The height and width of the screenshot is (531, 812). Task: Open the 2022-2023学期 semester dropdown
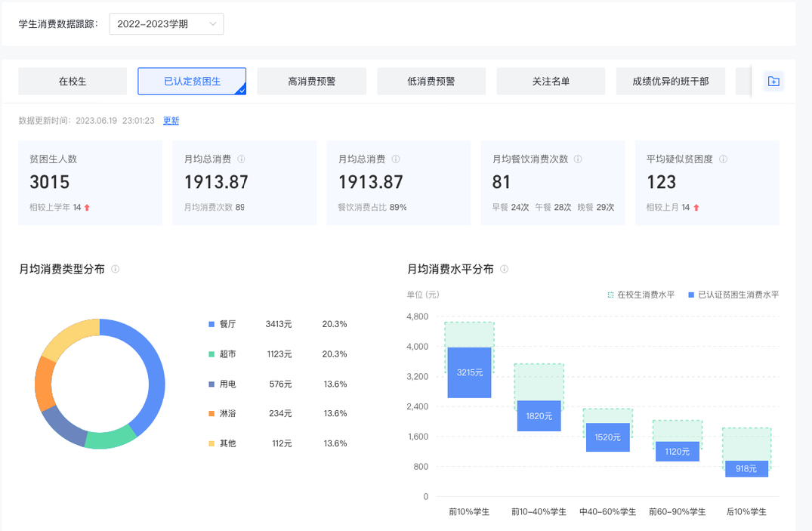166,24
